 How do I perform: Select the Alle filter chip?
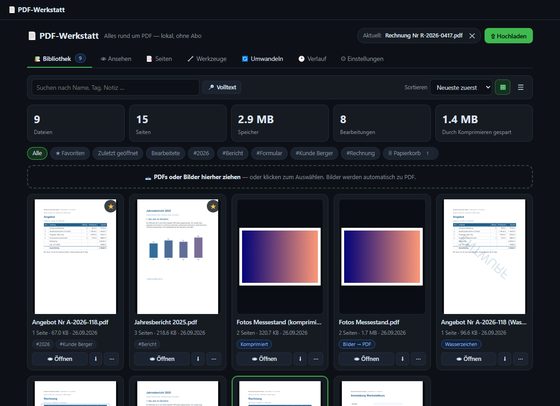click(37, 154)
